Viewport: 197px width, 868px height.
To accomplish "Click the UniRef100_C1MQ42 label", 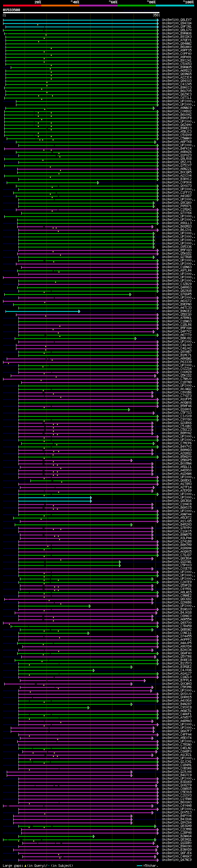I will [x=176, y=210].
